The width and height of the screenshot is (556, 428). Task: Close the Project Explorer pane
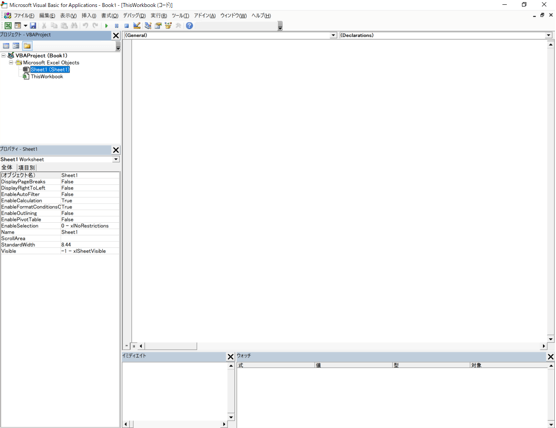[116, 36]
